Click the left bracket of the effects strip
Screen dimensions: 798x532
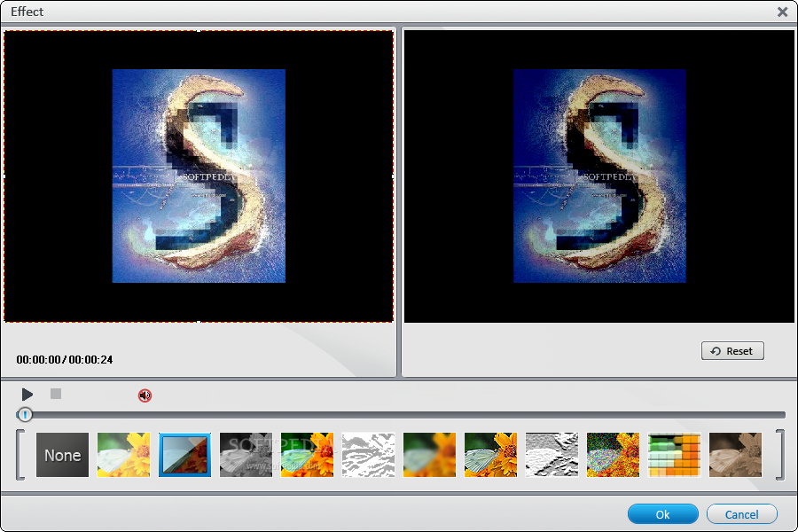coord(20,455)
